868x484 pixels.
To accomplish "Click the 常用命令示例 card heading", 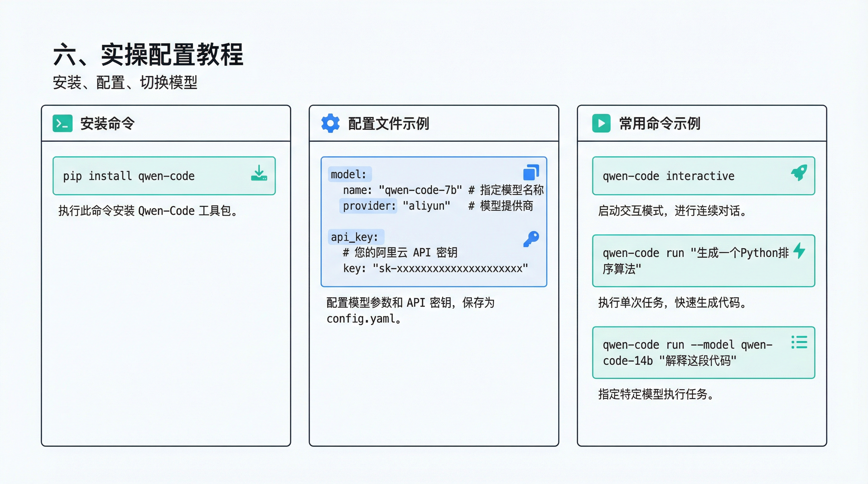I will (660, 124).
